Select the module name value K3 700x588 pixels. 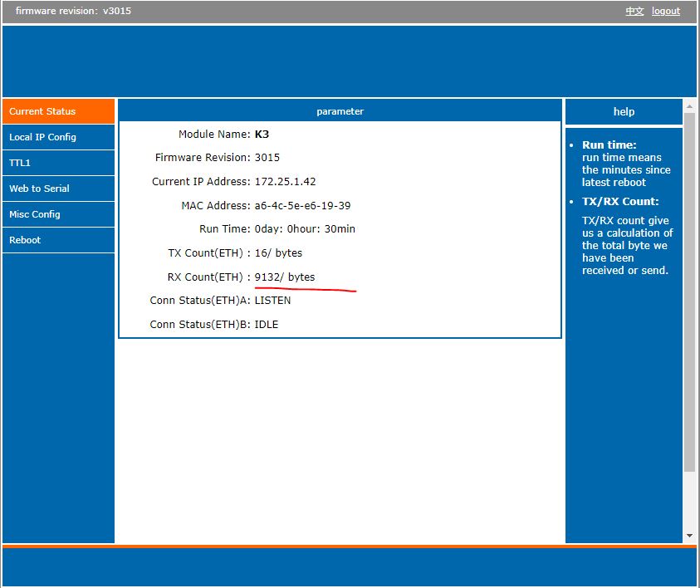tap(262, 135)
